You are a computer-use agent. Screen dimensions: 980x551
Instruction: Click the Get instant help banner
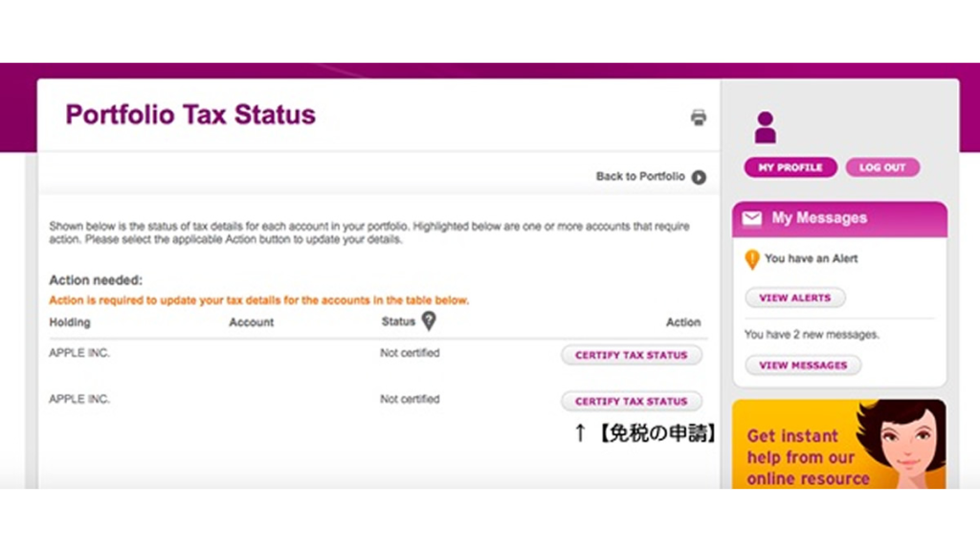[x=838, y=444]
